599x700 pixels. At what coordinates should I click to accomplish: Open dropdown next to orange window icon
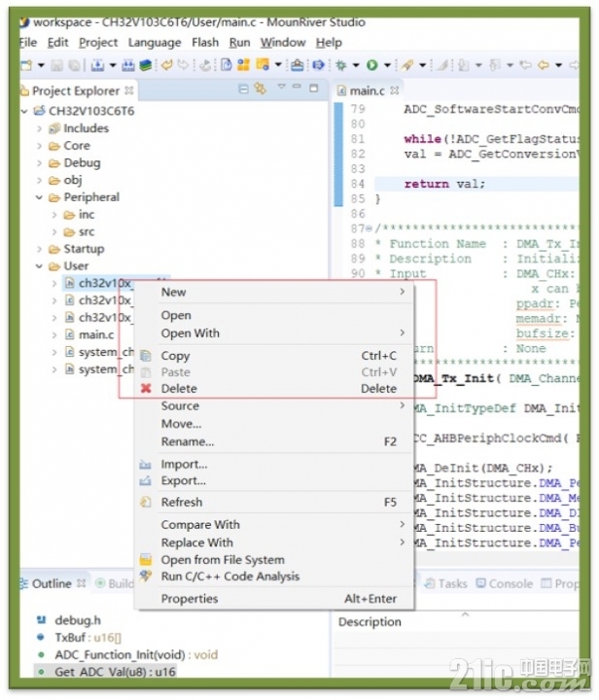click(278, 65)
